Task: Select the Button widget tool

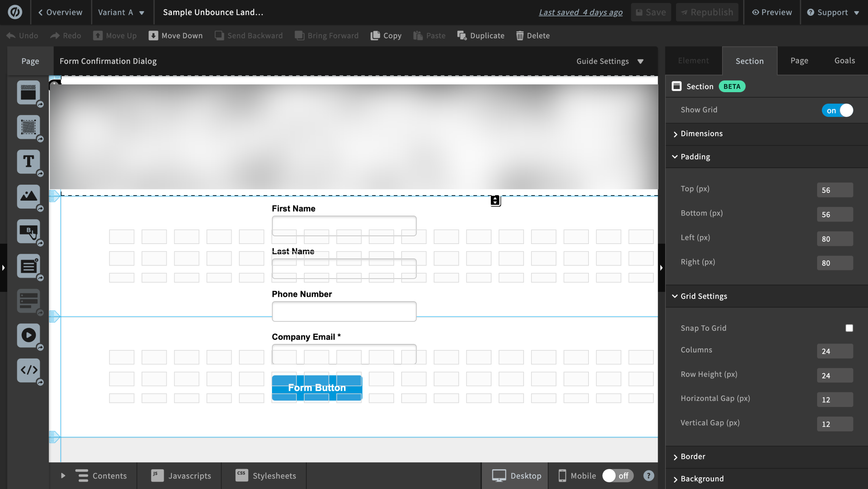Action: (x=28, y=231)
